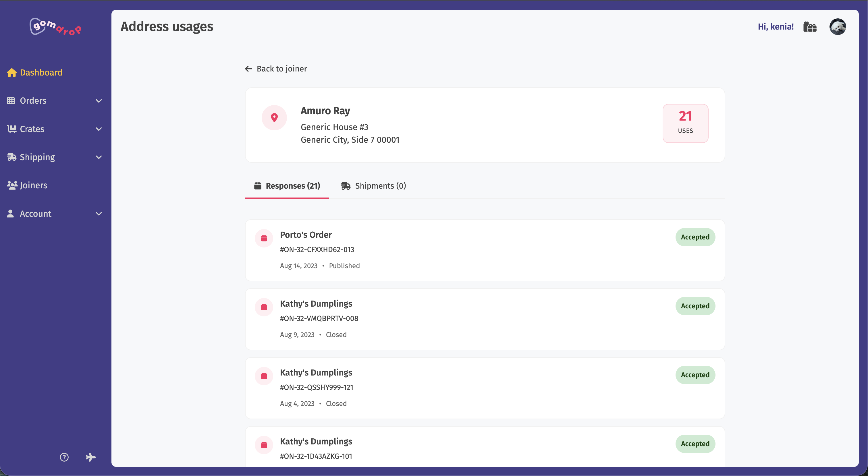The image size is (868, 476).
Task: Click Accepted badge on Porto's Order
Action: point(695,237)
